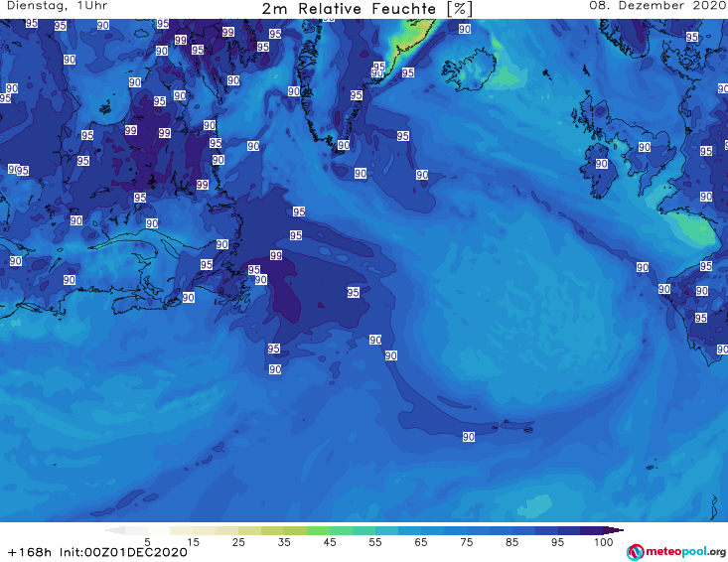Click legend value '75'
This screenshot has height=562, width=728.
tap(466, 542)
